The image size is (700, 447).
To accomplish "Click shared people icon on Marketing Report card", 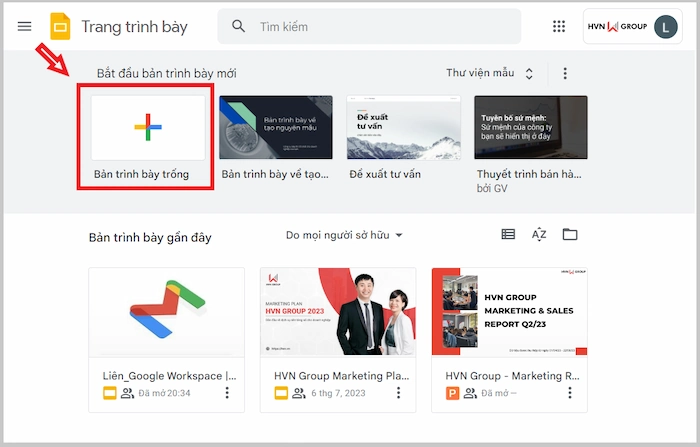I will pyautogui.click(x=470, y=393).
